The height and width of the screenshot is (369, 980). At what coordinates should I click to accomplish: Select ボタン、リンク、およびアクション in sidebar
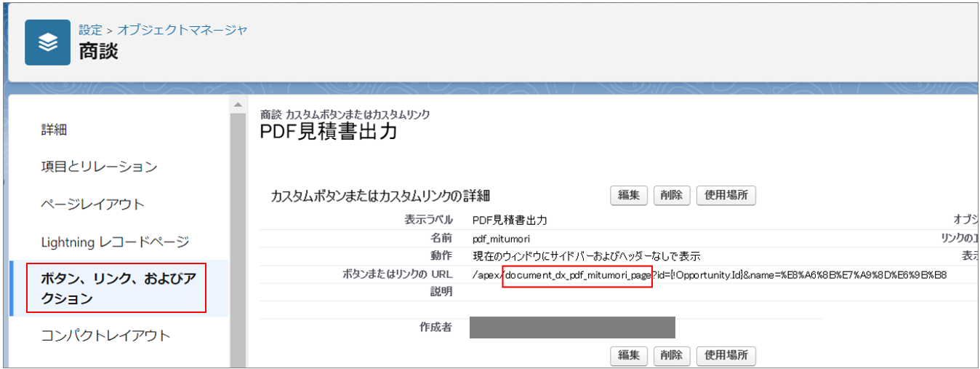click(x=117, y=288)
